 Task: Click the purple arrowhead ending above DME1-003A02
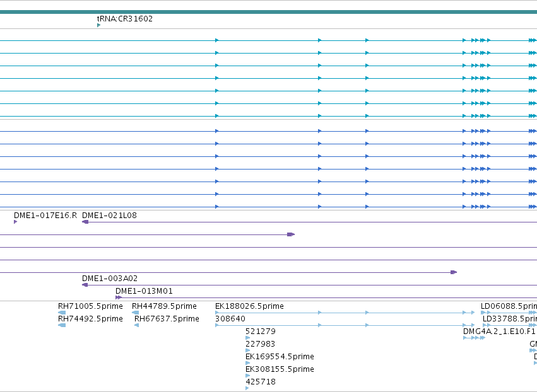tap(454, 272)
